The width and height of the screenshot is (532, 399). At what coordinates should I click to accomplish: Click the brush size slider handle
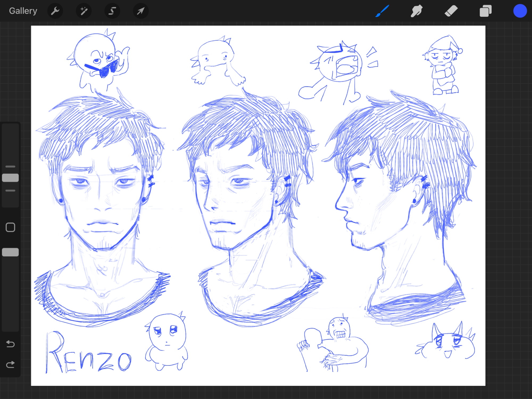click(x=10, y=178)
